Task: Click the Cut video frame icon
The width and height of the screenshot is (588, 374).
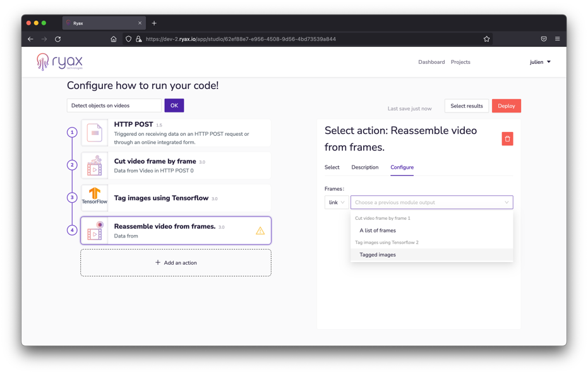Action: (x=94, y=166)
